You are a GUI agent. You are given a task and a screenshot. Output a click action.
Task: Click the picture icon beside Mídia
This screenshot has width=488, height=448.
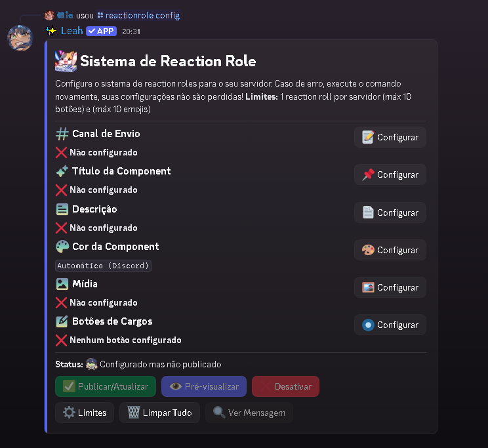(62, 284)
